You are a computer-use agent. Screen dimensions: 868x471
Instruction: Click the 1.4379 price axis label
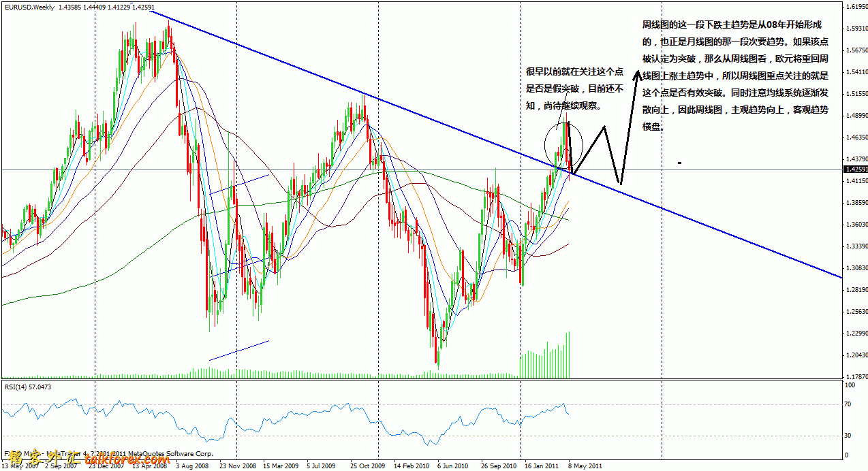pyautogui.click(x=856, y=159)
